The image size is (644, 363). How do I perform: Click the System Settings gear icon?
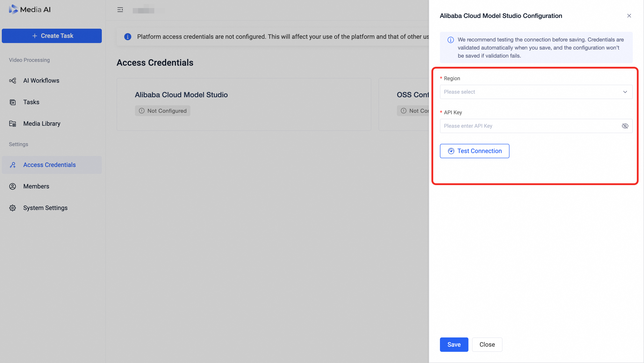click(13, 208)
